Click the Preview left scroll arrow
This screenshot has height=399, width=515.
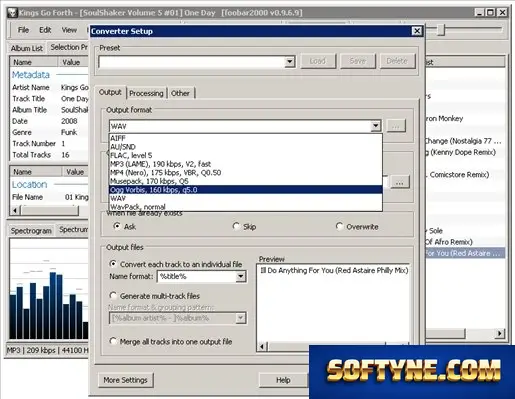[x=262, y=347]
